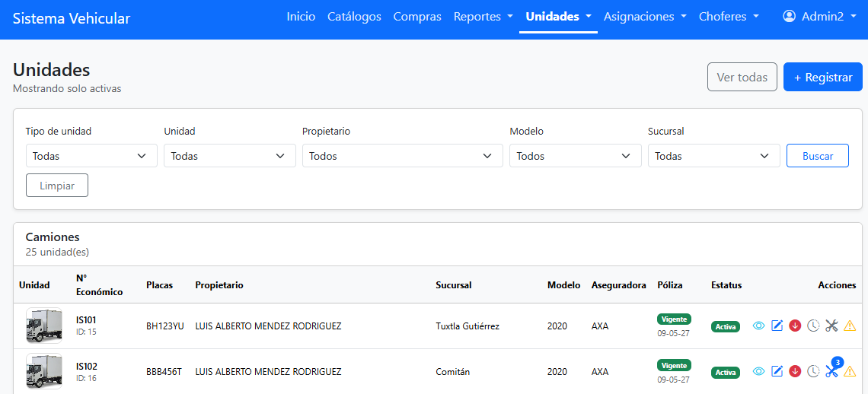Screen dimensions: 868x394
Task: Edit unit IS102 using the pencil icon
Action: tap(777, 371)
